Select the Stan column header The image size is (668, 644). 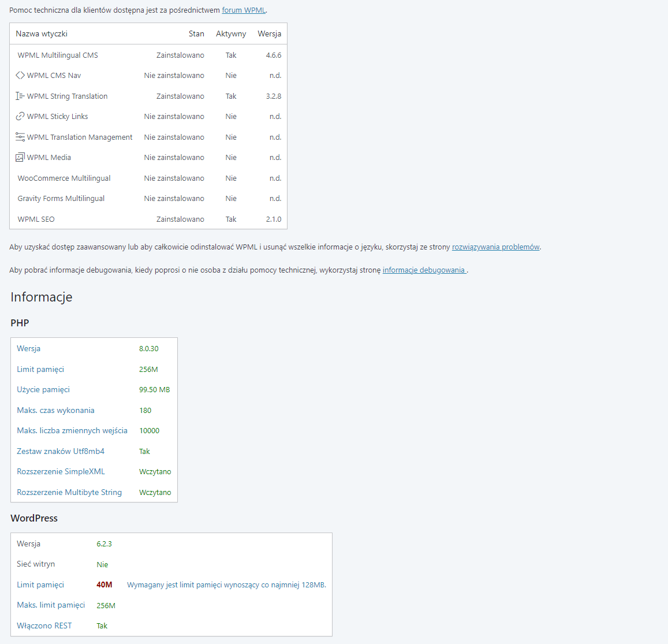[196, 33]
